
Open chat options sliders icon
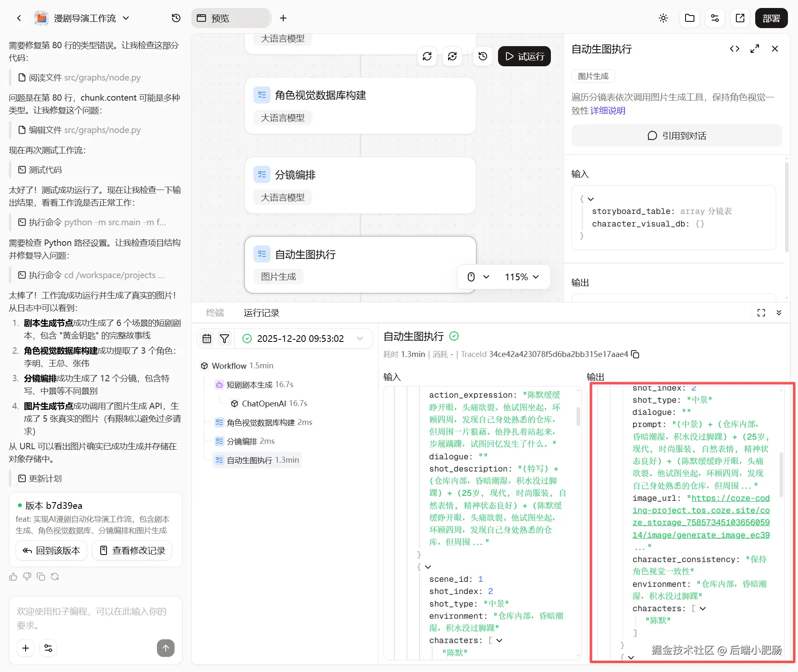click(48, 648)
